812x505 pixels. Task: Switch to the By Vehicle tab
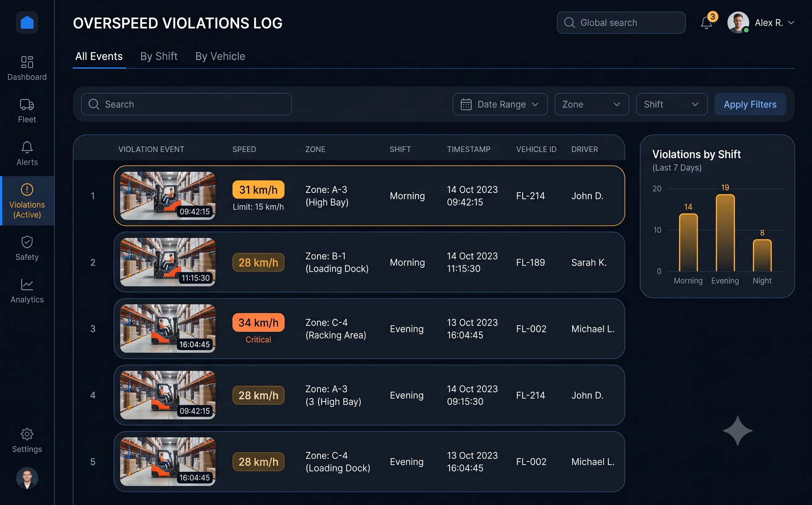coord(220,56)
